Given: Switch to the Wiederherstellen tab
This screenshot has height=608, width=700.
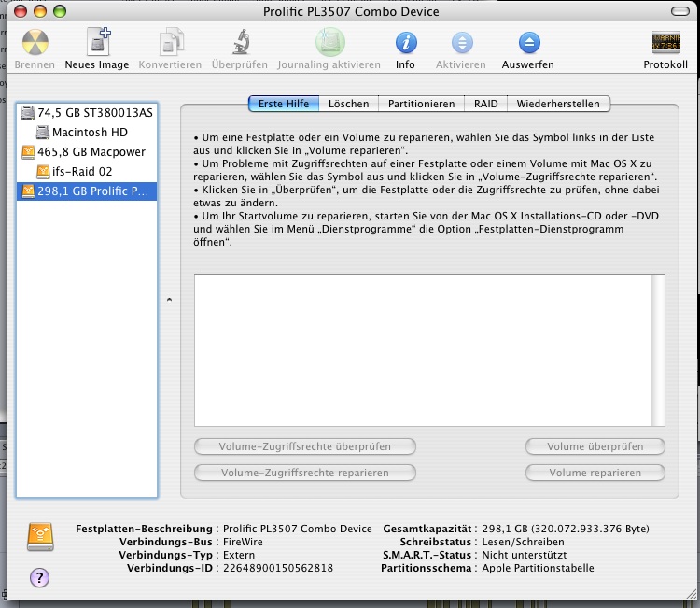Looking at the screenshot, I should click(558, 104).
